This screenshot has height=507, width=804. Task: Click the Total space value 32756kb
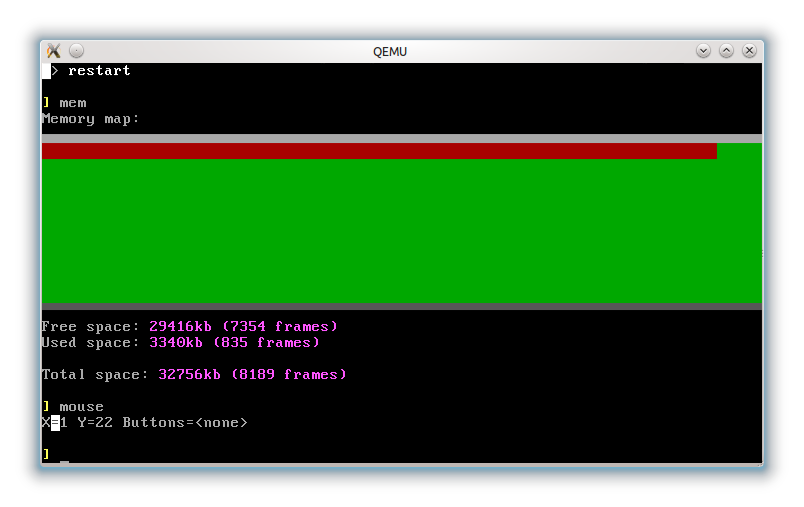(x=189, y=375)
